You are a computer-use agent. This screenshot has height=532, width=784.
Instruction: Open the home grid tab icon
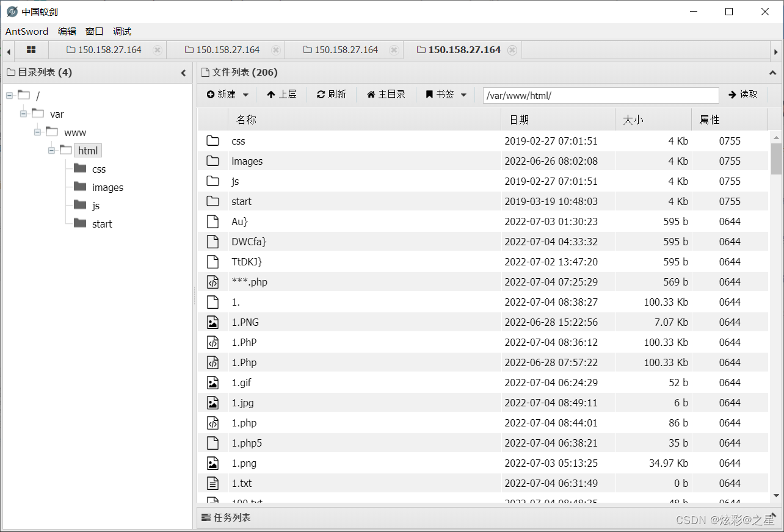point(31,50)
